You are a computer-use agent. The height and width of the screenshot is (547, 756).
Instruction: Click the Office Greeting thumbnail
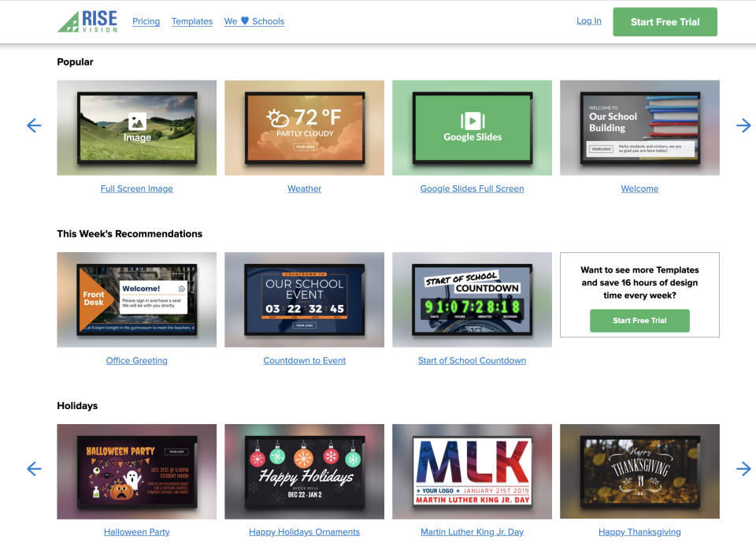(x=136, y=300)
